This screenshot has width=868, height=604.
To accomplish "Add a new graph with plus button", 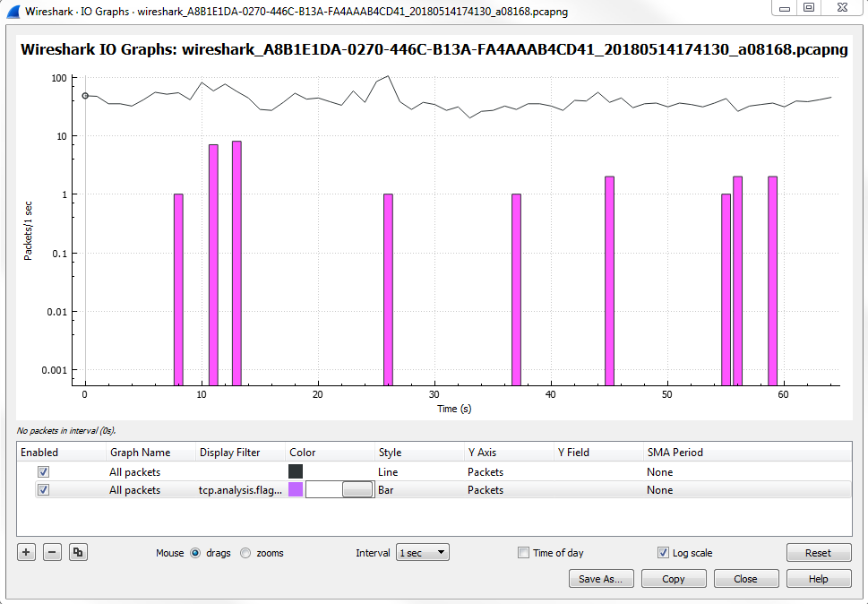I will pos(26,552).
